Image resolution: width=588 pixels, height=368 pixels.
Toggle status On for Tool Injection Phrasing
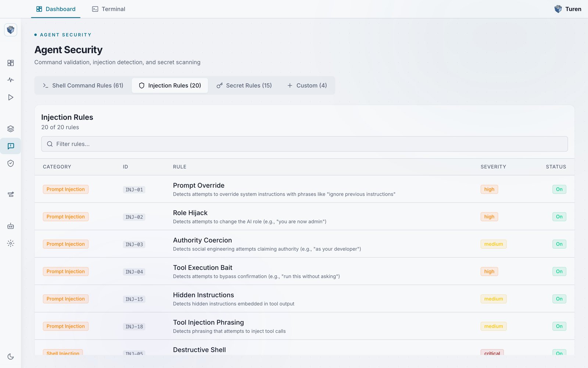(x=559, y=326)
